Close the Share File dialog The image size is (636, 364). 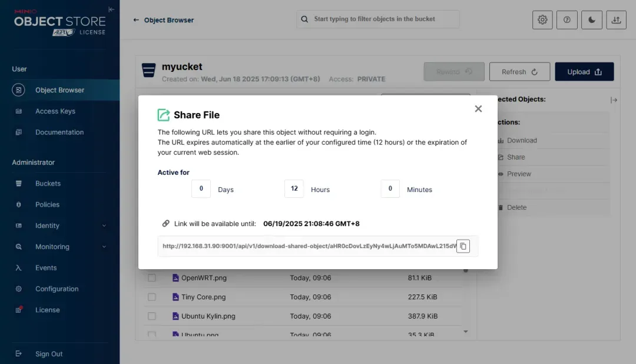pyautogui.click(x=478, y=109)
